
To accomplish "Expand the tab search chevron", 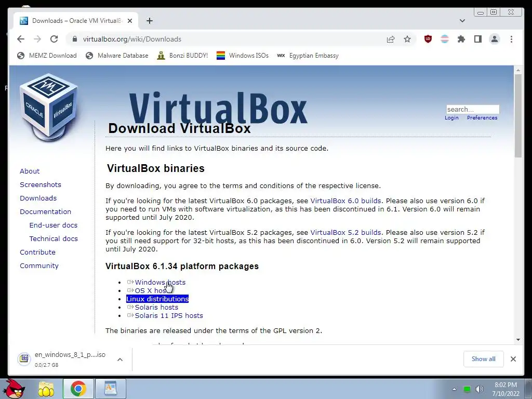I will (x=462, y=21).
